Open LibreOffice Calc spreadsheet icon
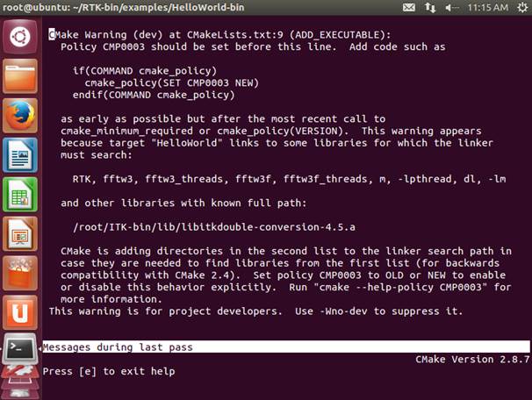The image size is (532, 400). (20, 194)
